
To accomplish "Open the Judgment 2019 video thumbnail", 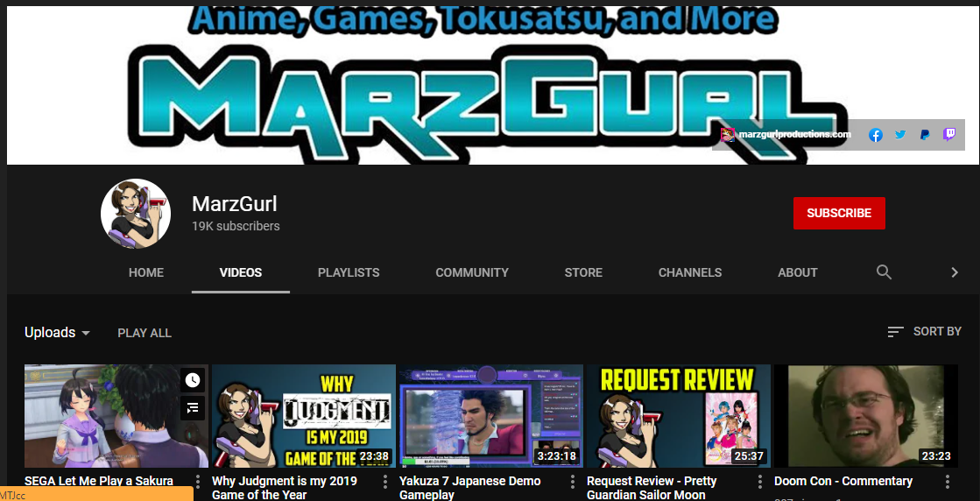I will 304,416.
